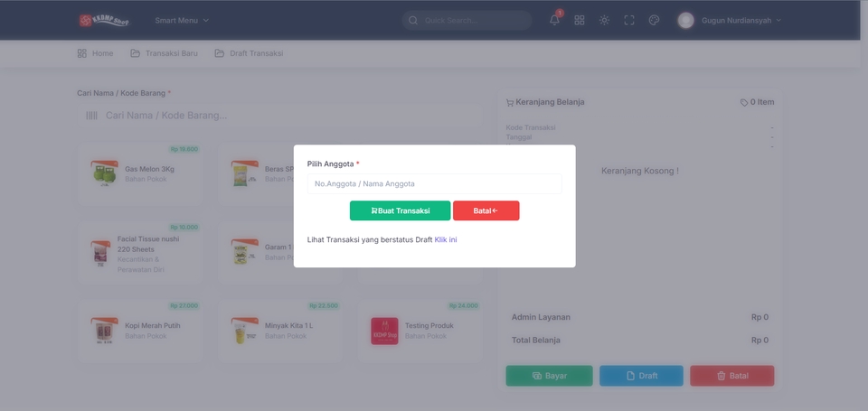Click the Beras product thumbnail

(244, 173)
